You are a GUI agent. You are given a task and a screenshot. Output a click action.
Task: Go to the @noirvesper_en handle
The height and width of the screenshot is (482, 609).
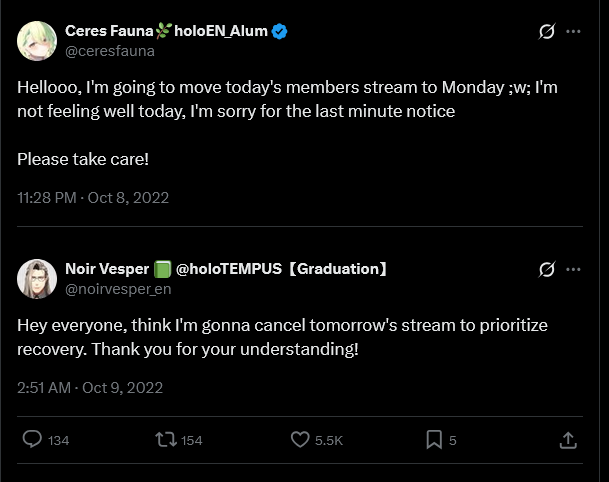118,288
